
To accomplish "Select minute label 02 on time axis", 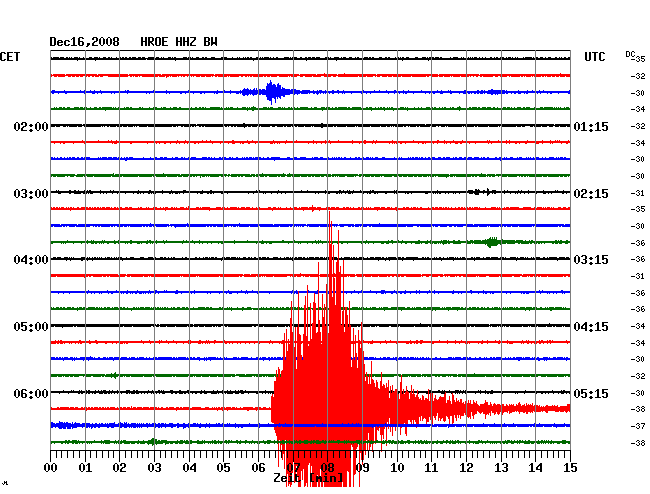I will (119, 467).
